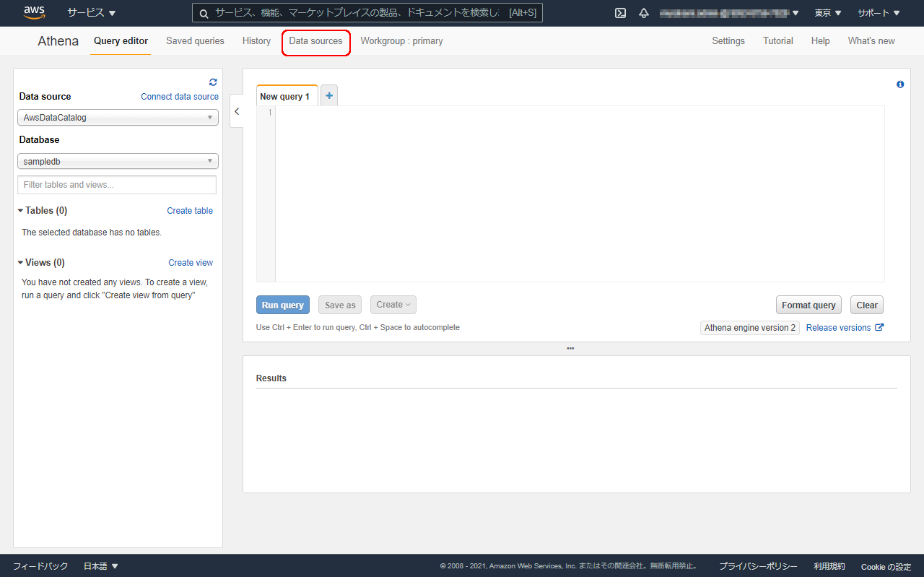Click the Clear button

(x=867, y=305)
